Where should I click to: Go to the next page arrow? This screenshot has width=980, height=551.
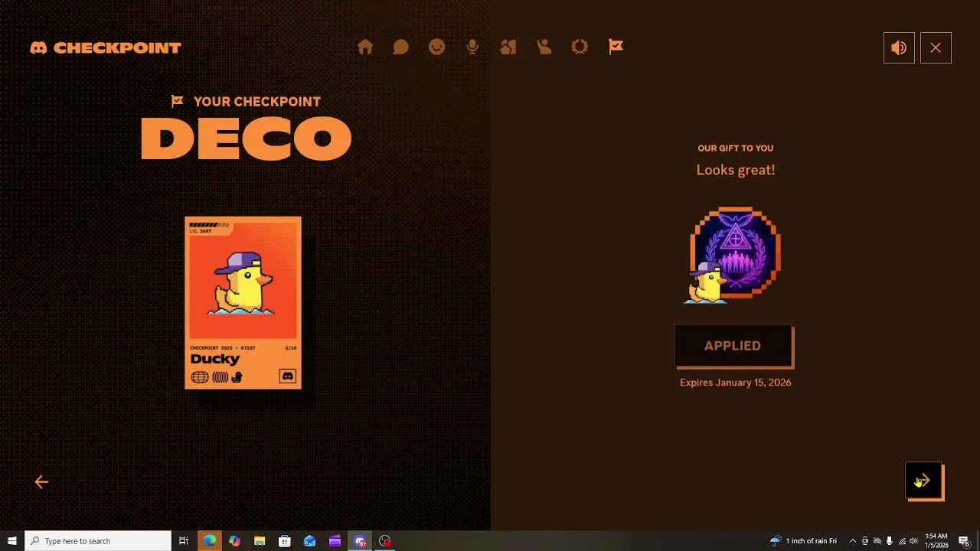click(x=925, y=481)
